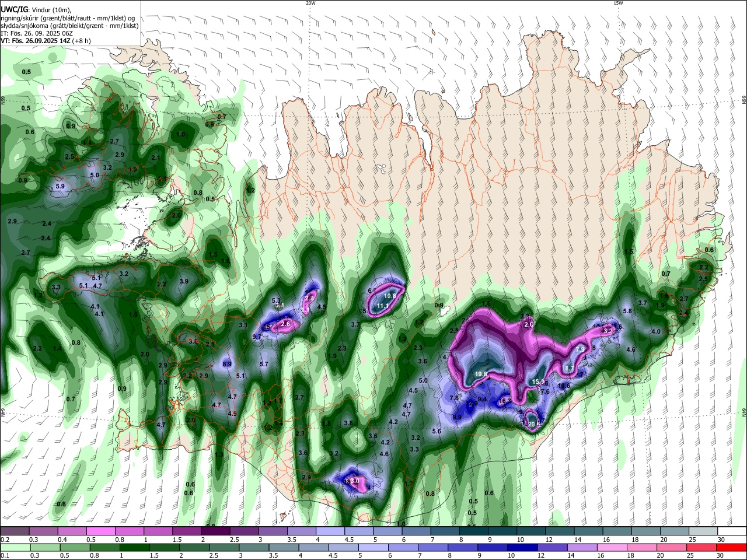This screenshot has height=560, width=747.
Task: Select bottom-row periwinkle swatch labeled 6
Action: point(402,547)
